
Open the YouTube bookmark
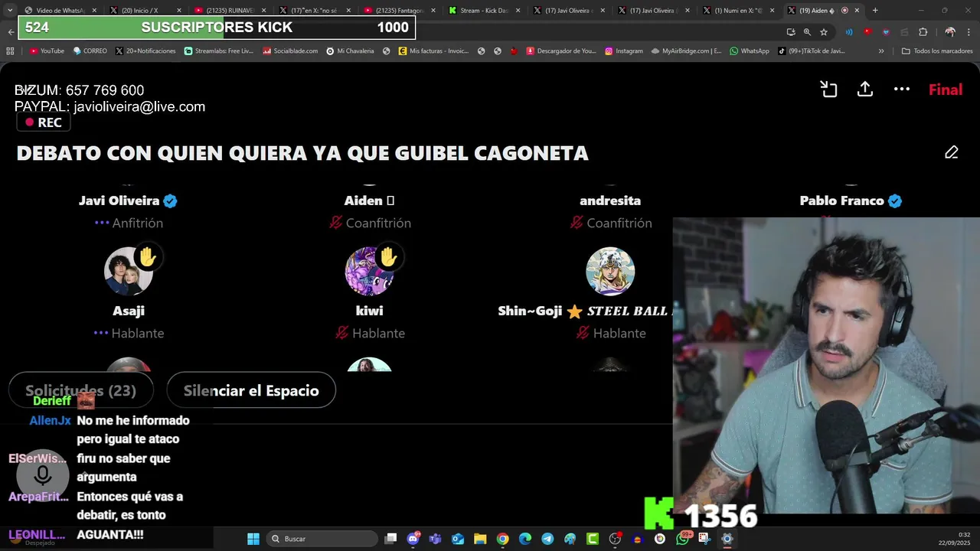pos(47,51)
